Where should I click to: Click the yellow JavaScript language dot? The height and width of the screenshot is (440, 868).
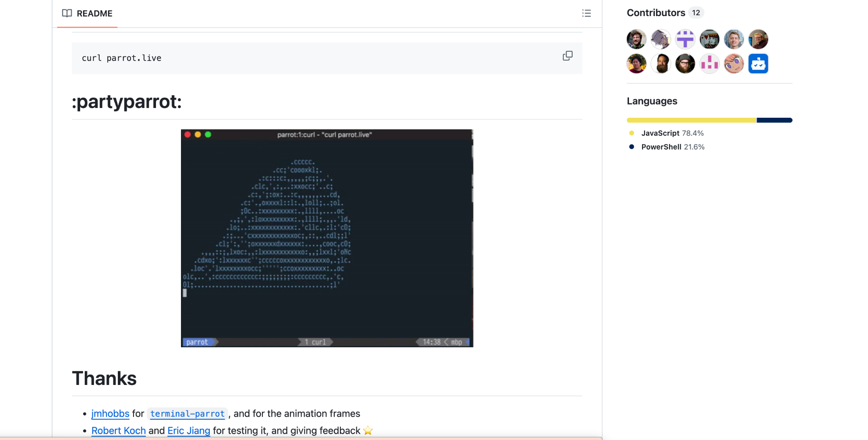pyautogui.click(x=631, y=133)
